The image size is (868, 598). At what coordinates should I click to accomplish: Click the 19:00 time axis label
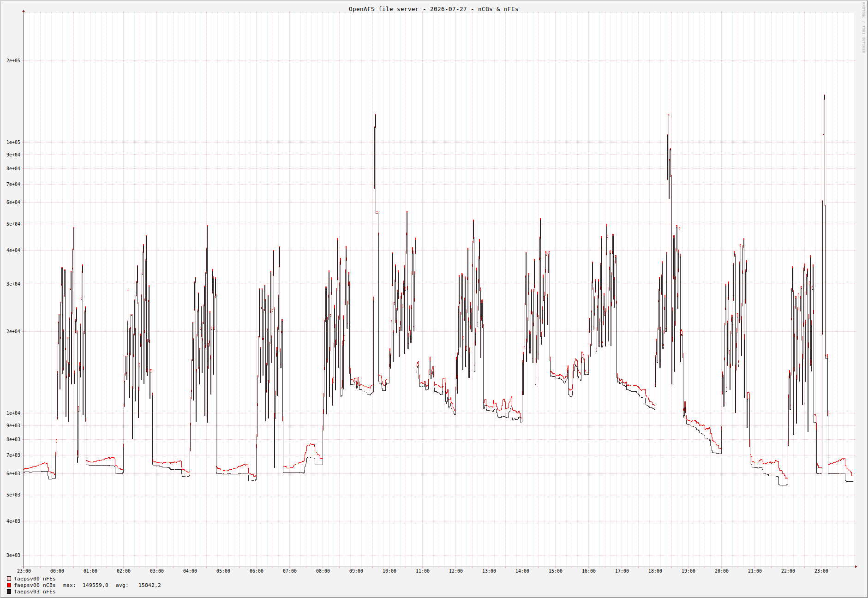688,571
